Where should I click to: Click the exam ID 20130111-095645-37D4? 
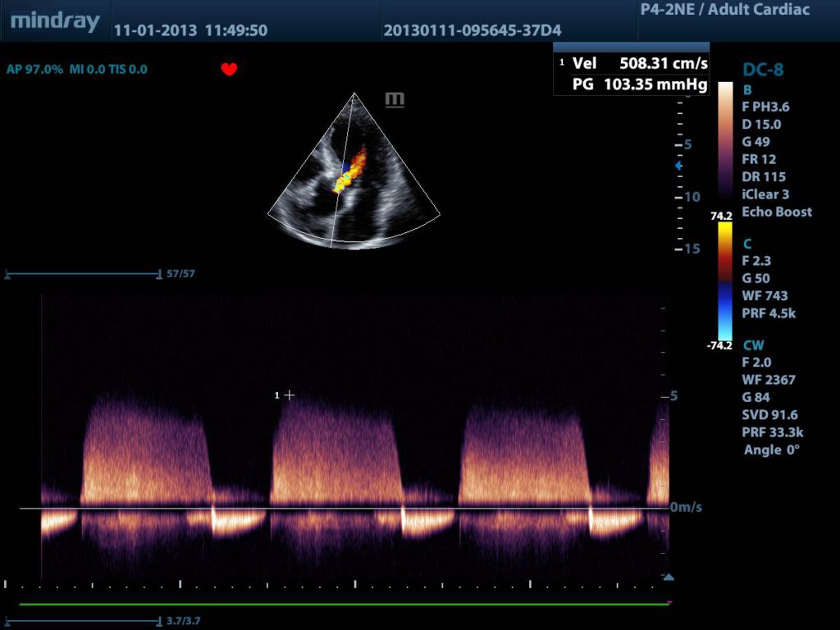pyautogui.click(x=472, y=31)
